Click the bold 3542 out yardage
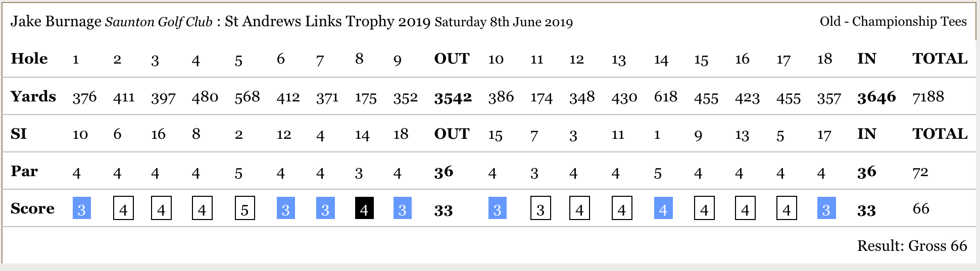Image resolution: width=980 pixels, height=271 pixels. point(453,97)
